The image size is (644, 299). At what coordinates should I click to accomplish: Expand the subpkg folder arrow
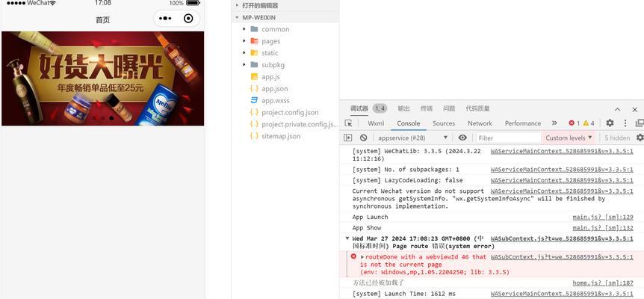coord(244,65)
